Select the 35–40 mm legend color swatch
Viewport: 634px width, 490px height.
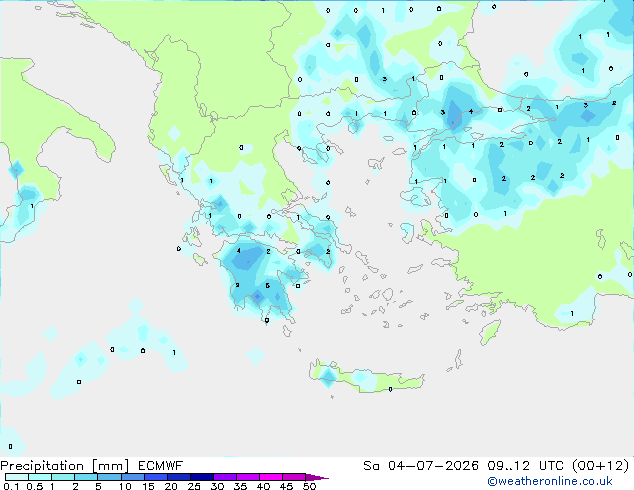tap(248, 477)
